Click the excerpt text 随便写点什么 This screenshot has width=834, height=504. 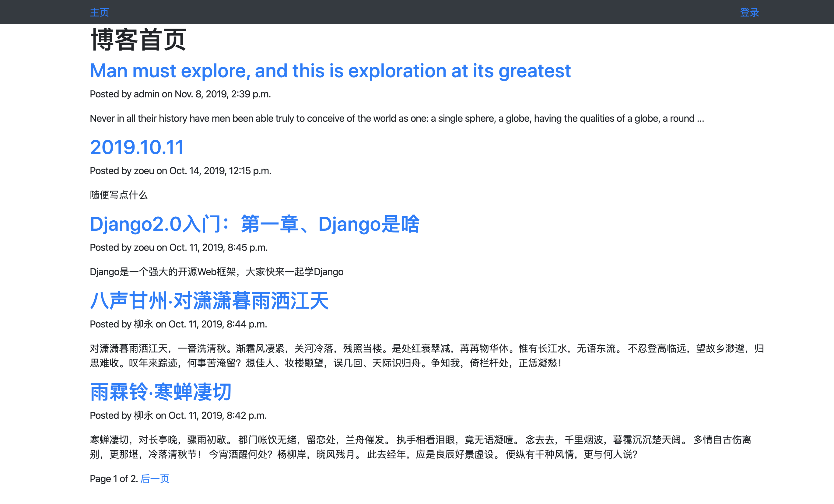[x=119, y=195]
